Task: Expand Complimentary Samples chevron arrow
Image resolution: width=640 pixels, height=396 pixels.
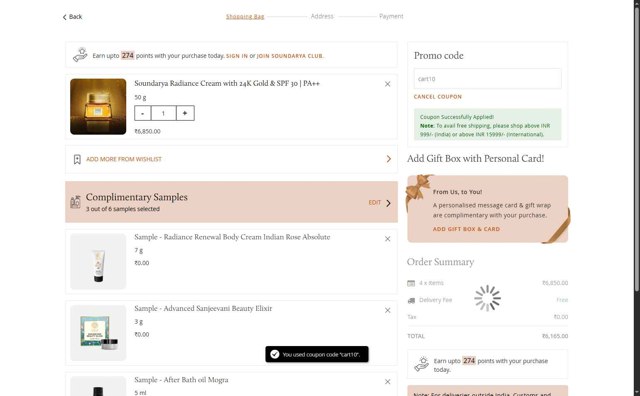Action: click(388, 203)
